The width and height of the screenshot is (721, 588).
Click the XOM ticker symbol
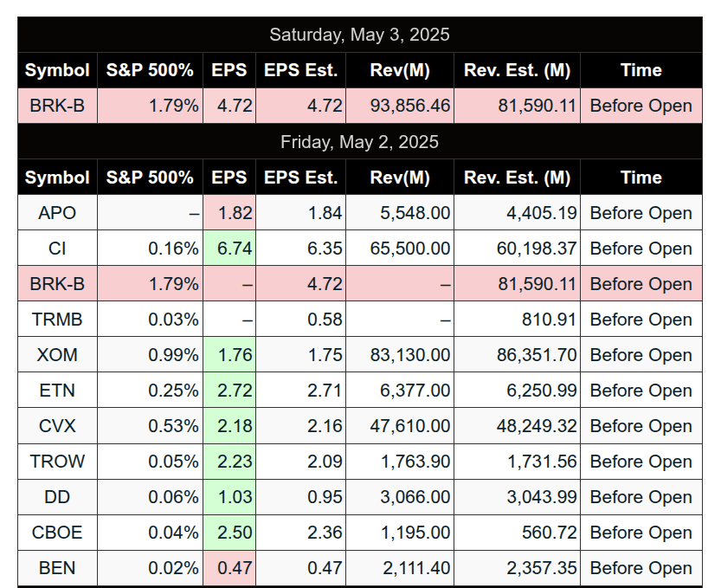57,355
